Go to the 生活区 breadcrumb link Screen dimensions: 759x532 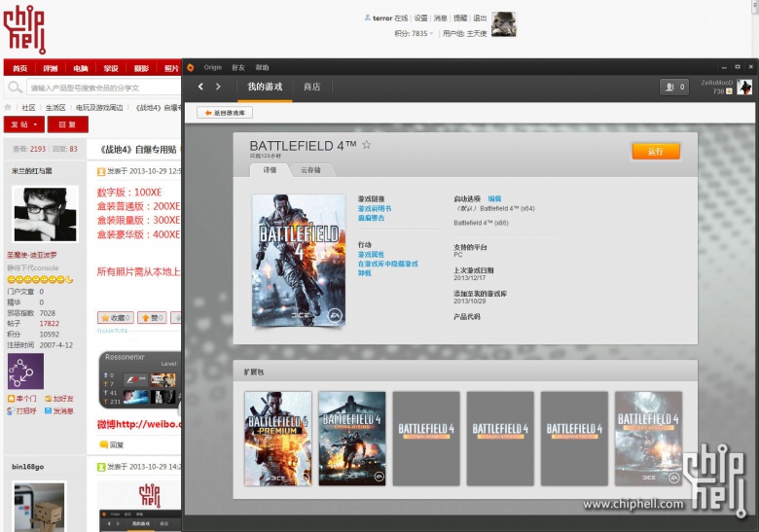click(x=55, y=107)
